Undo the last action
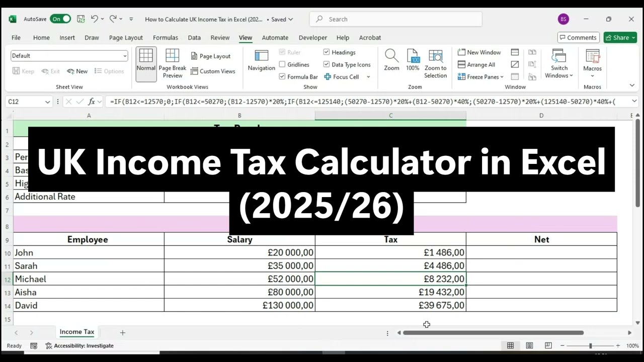 pos(94,19)
